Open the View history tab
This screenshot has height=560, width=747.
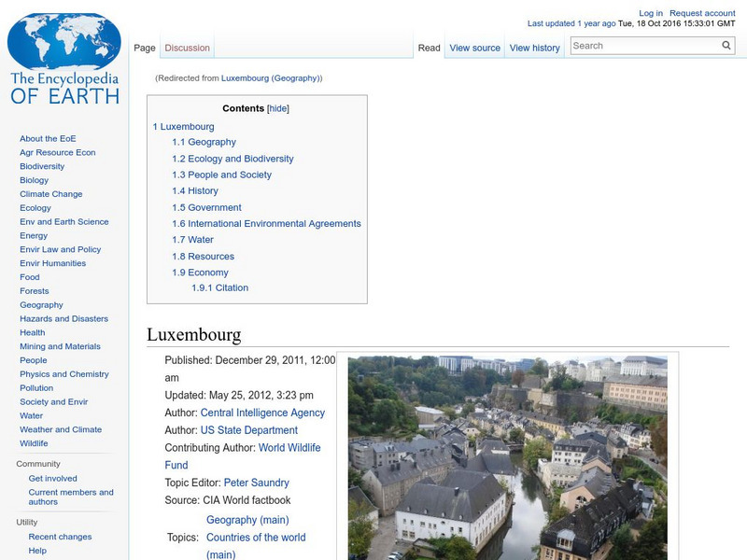point(534,47)
